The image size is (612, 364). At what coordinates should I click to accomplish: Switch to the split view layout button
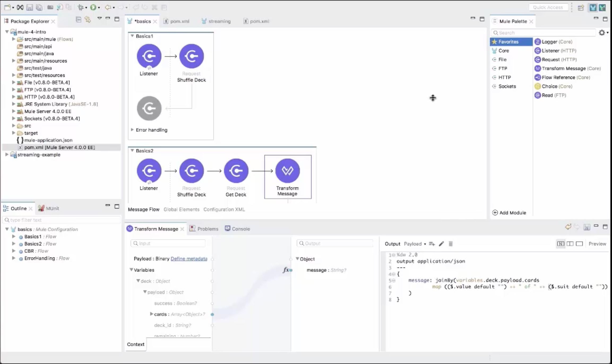570,244
